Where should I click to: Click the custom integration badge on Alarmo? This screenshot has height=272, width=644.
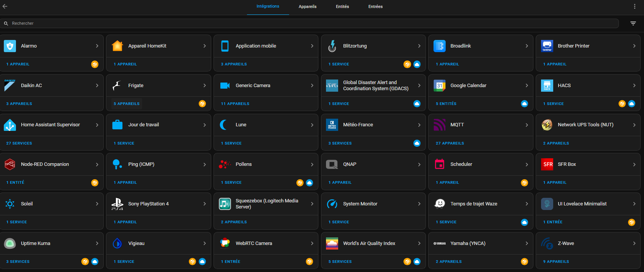pos(95,64)
